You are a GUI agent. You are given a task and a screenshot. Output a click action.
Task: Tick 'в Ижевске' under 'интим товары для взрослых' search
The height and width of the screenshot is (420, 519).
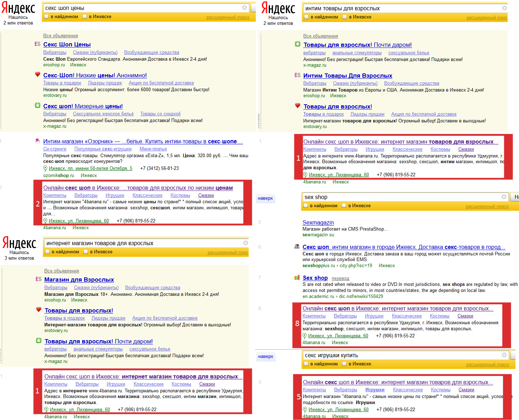[344, 17]
